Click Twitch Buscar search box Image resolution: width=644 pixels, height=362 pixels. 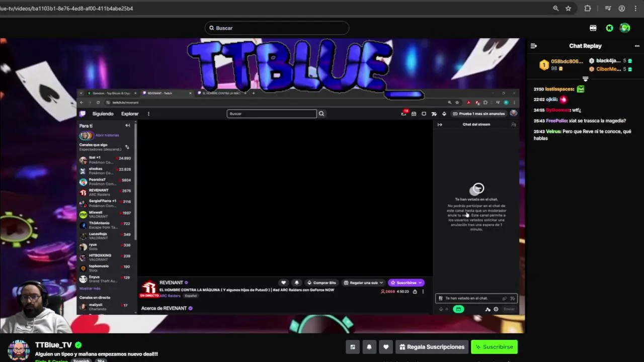pyautogui.click(x=272, y=114)
